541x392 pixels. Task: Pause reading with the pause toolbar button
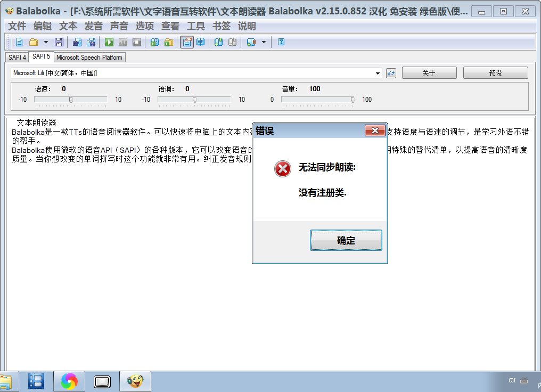[123, 42]
